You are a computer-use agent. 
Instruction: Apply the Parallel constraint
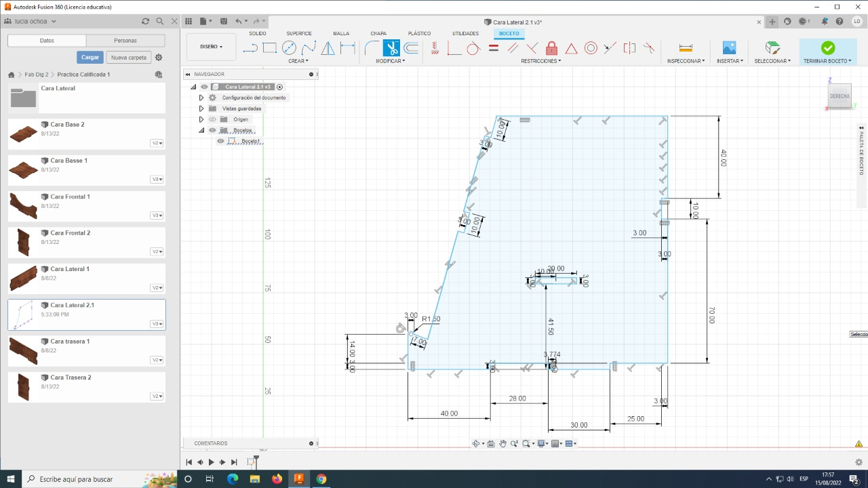click(513, 48)
